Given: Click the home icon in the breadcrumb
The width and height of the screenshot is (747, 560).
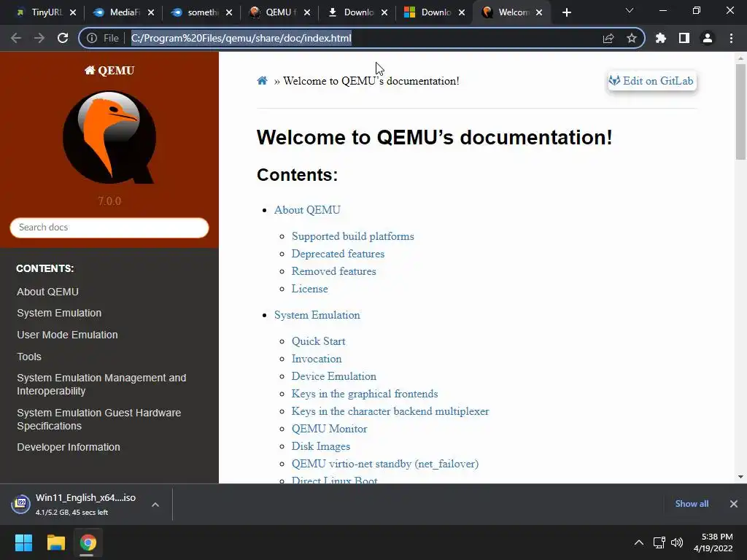Looking at the screenshot, I should click(x=262, y=80).
